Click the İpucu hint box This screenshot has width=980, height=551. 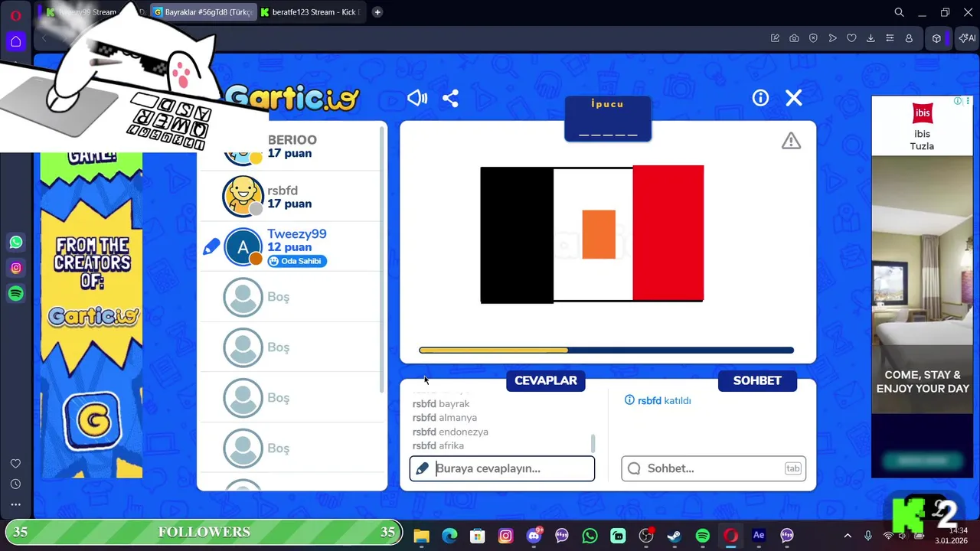click(608, 119)
